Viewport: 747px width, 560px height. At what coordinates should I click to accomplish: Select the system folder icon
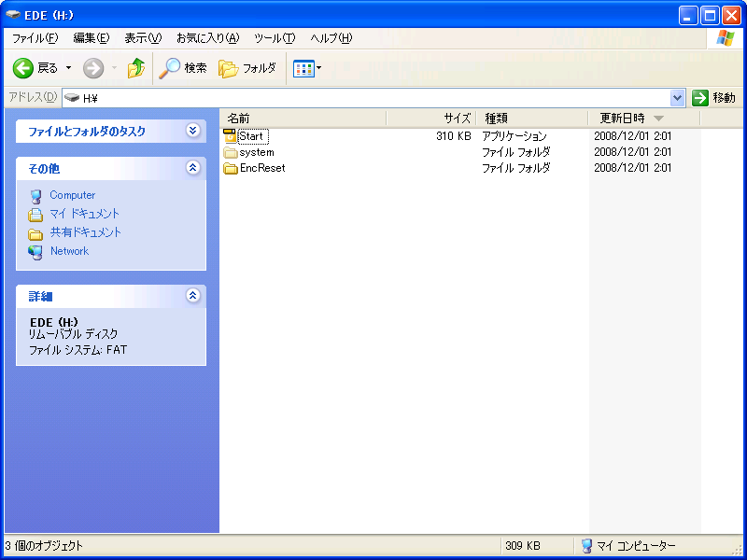click(231, 152)
